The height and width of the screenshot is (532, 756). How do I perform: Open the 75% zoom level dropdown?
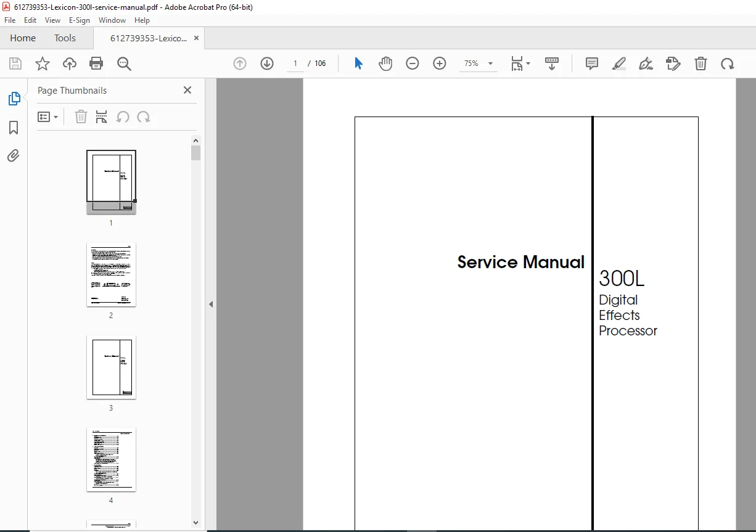point(479,63)
